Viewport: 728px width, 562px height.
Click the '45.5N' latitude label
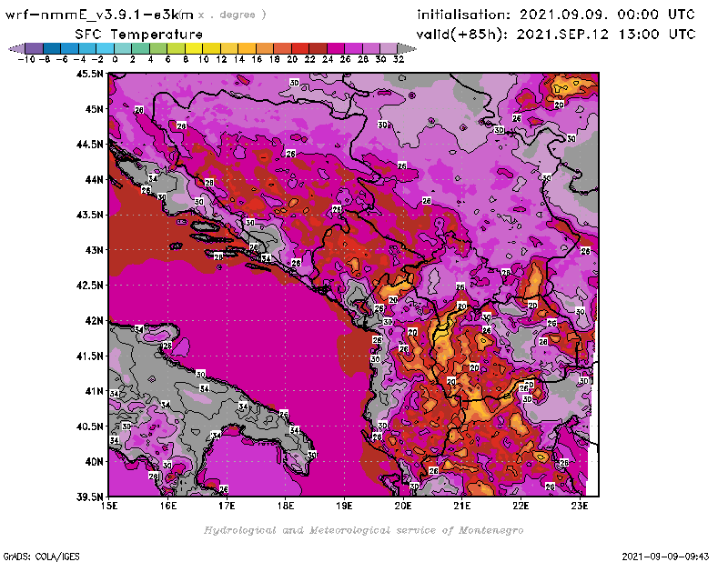pyautogui.click(x=90, y=74)
